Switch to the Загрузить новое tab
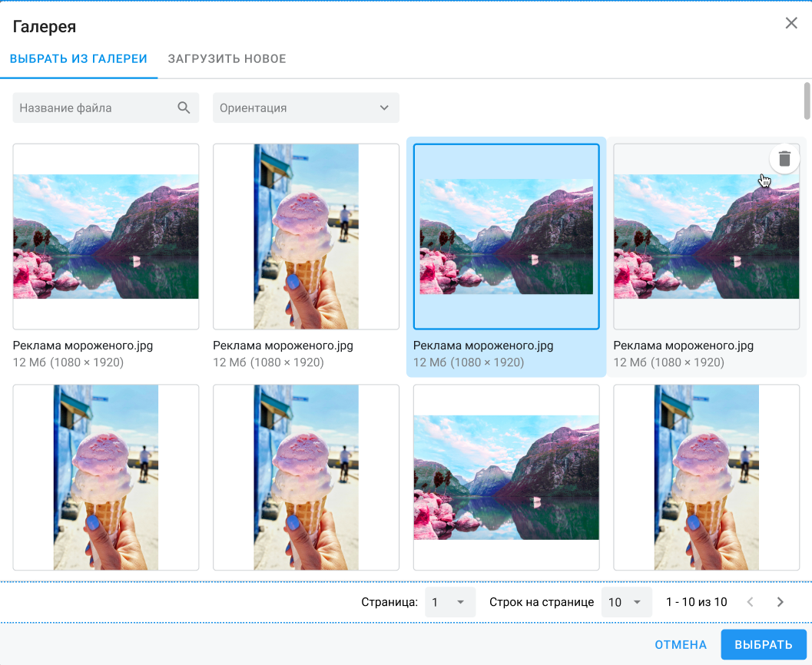The height and width of the screenshot is (665, 812). click(227, 58)
